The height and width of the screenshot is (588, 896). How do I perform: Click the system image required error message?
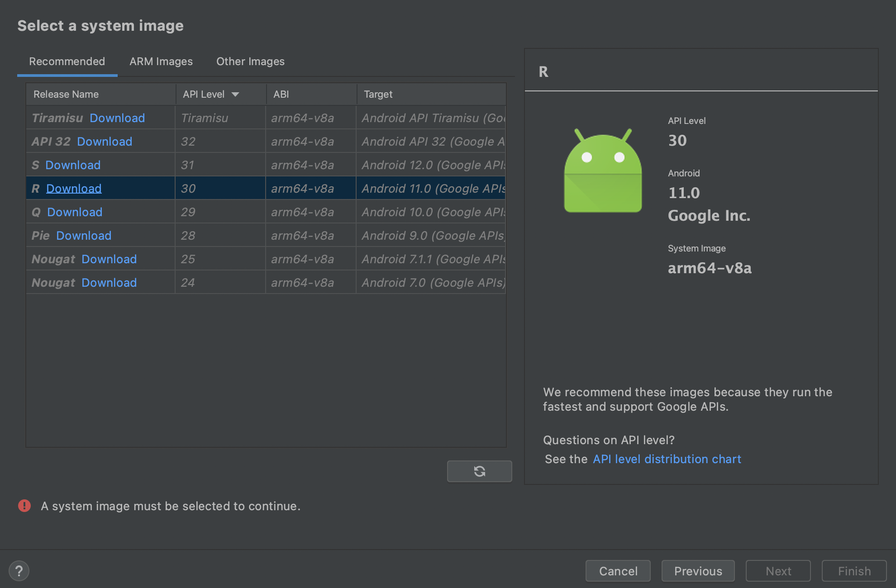[x=171, y=506]
